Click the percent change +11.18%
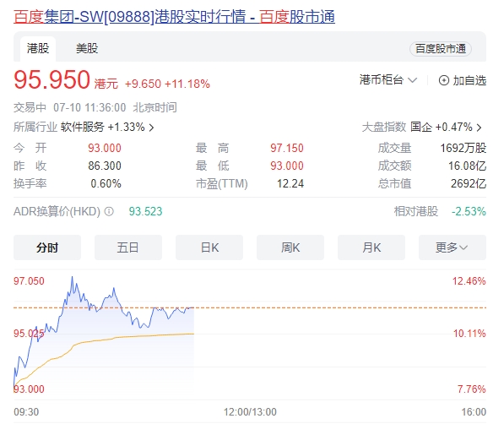 click(187, 84)
